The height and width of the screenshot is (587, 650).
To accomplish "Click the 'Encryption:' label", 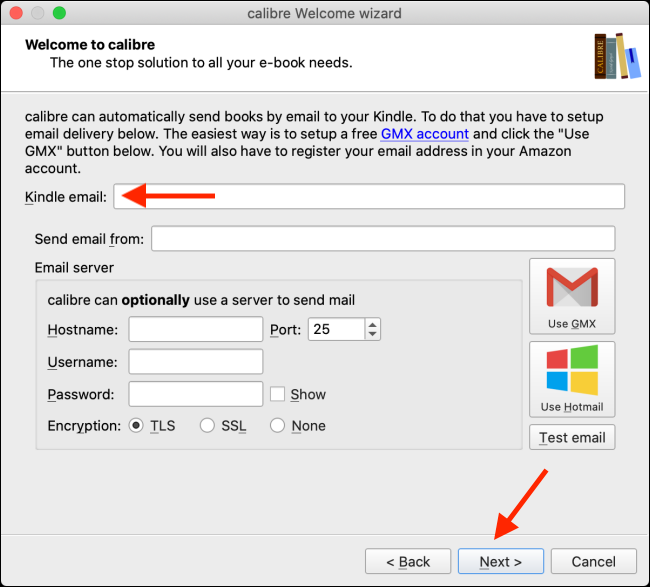I will pyautogui.click(x=84, y=426).
